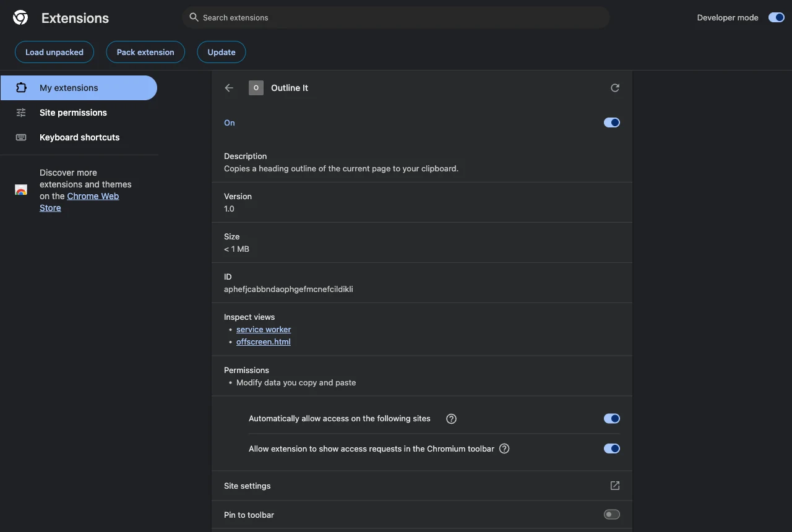Open help for automatically allowing site access

(x=452, y=419)
